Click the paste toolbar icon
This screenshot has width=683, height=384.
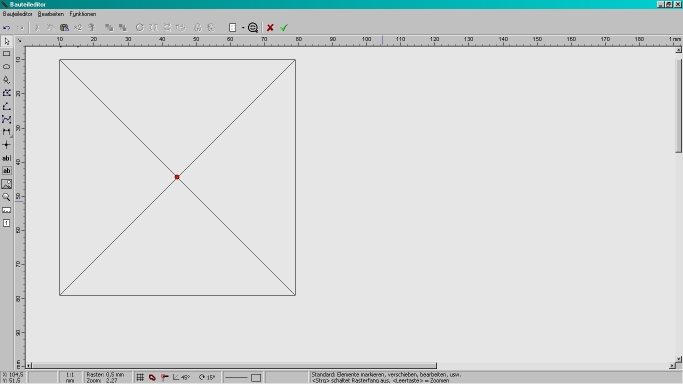64,27
